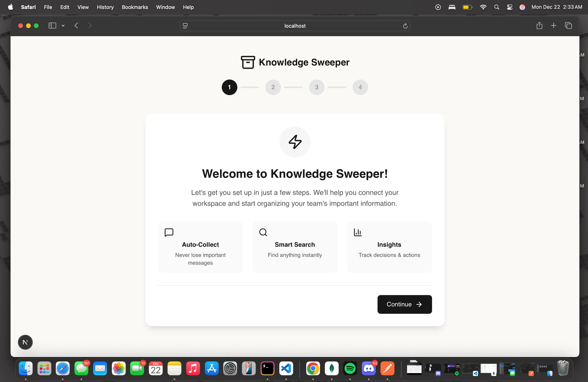Screen dimensions: 588x382
Task: Open the History menu
Action: pos(105,7)
